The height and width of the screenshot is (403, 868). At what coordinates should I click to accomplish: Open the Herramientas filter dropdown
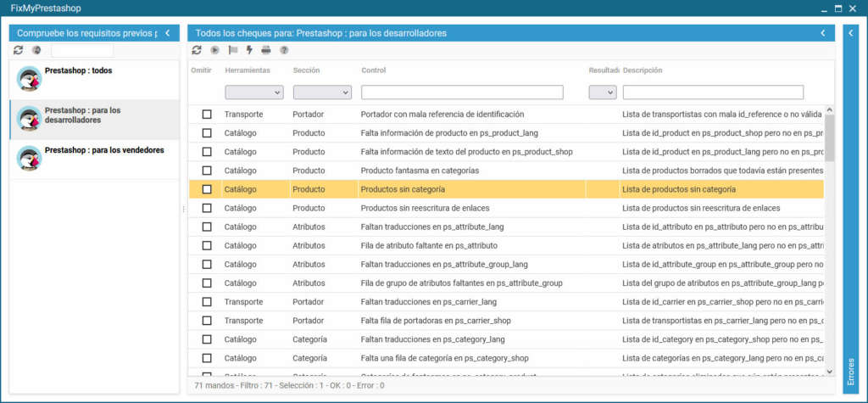(254, 92)
